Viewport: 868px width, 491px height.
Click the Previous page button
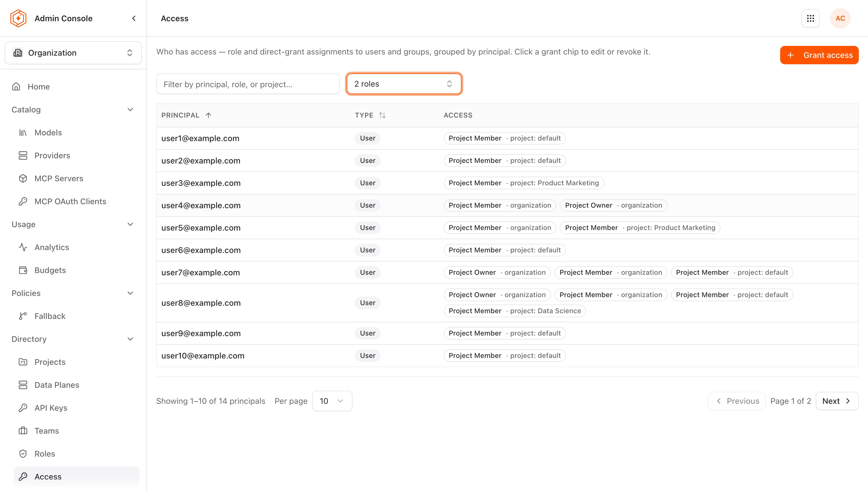click(737, 401)
